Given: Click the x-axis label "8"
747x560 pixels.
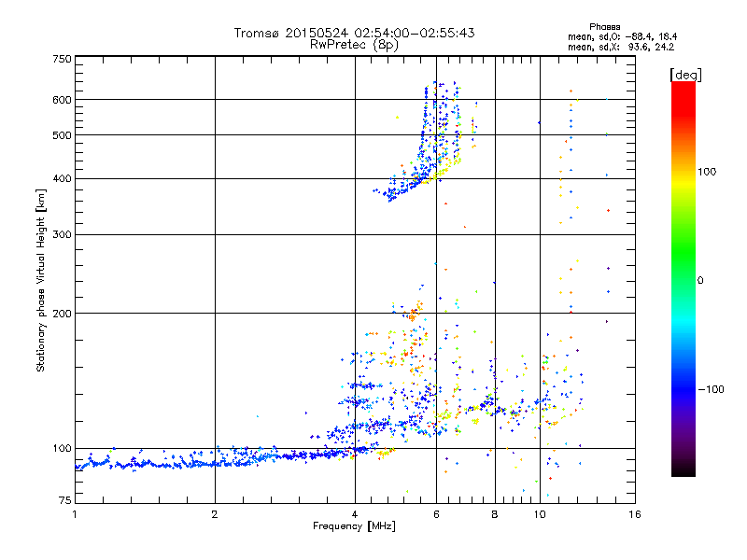Looking at the screenshot, I should coord(495,514).
